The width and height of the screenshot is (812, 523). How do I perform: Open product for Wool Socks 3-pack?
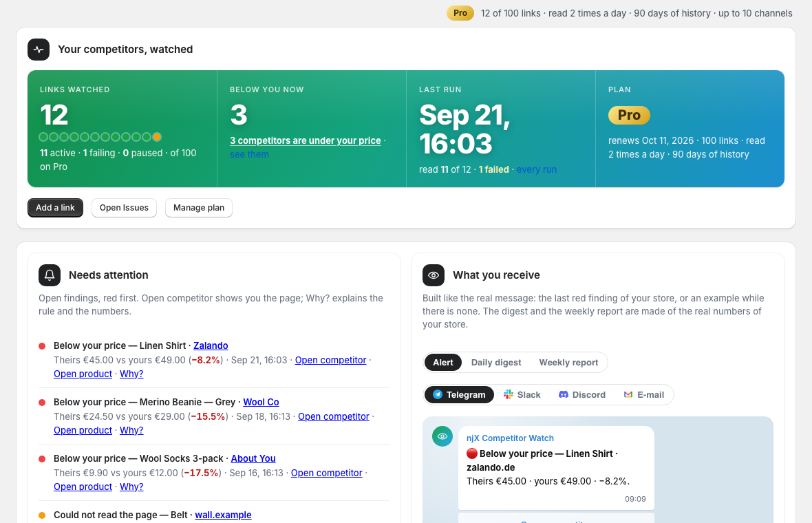click(x=83, y=487)
